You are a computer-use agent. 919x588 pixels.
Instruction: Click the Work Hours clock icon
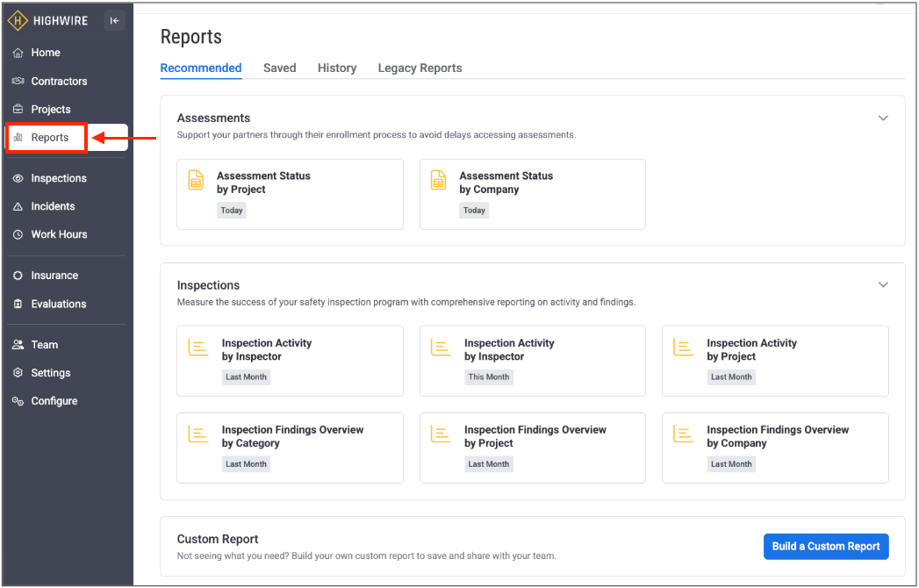click(18, 234)
